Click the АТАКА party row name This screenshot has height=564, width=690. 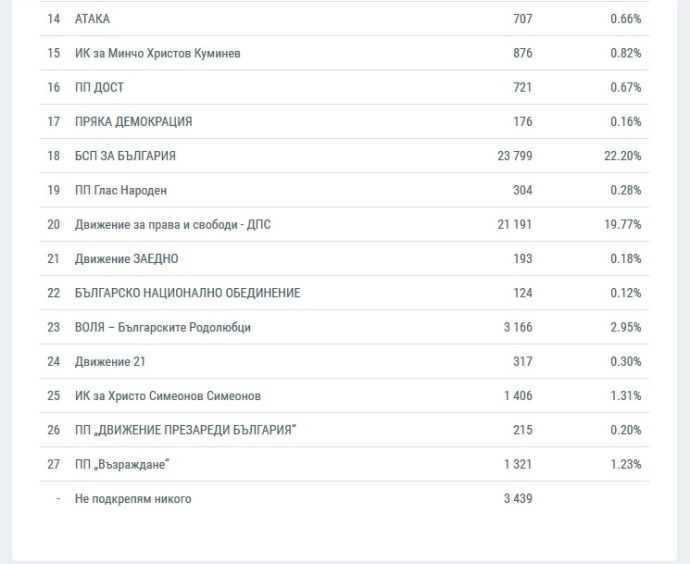click(92, 19)
